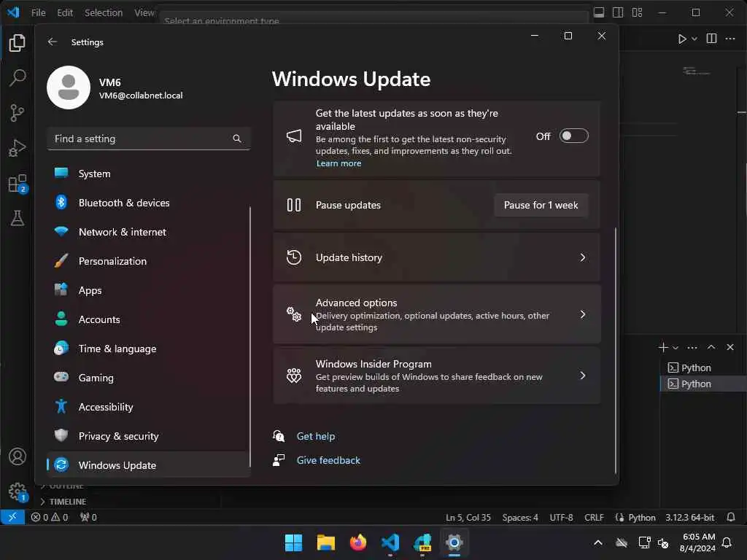Select Apps in Settings navigation

point(148,290)
